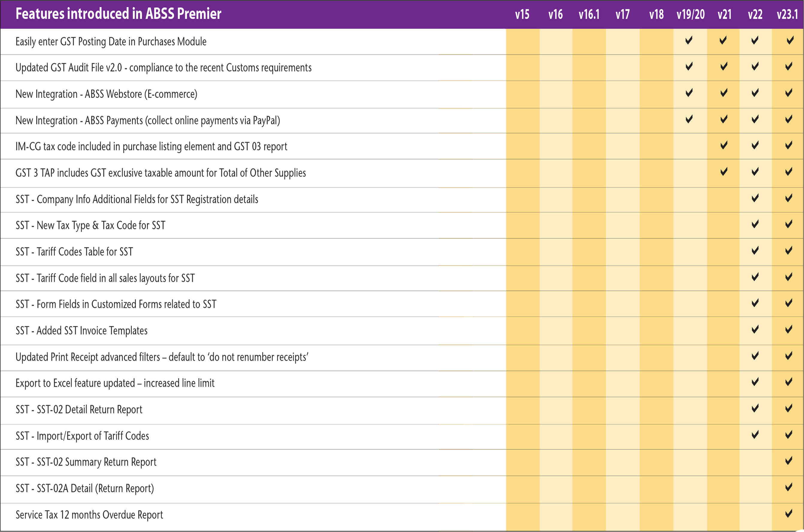This screenshot has width=804, height=532.
Task: Click the topmost checkmark under v21
Action: (x=723, y=40)
